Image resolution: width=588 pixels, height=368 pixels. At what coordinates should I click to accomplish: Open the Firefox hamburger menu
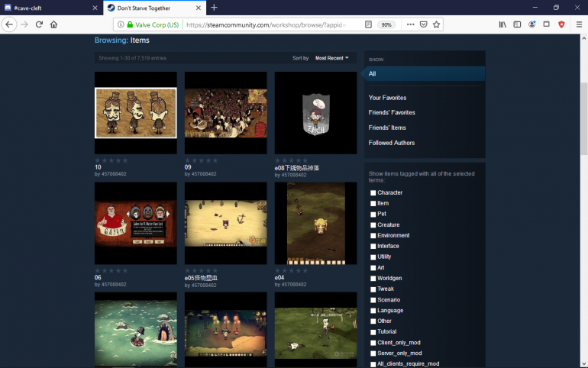point(579,24)
